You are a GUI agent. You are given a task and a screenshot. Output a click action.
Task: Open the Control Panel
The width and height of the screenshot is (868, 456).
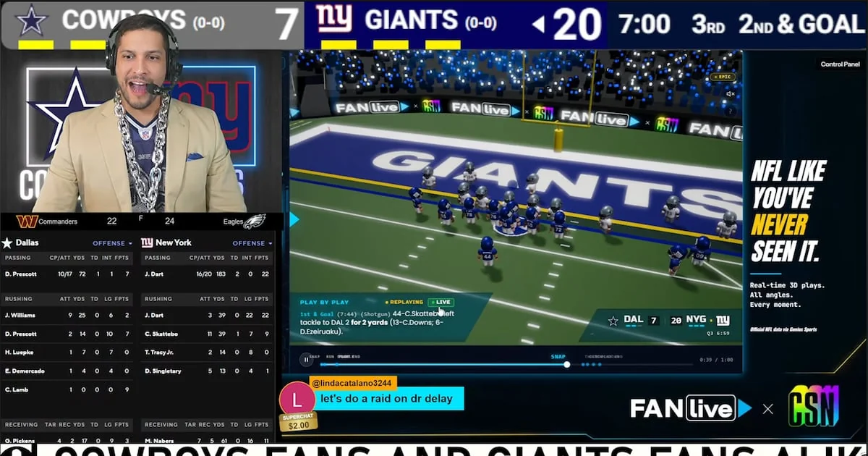[x=840, y=64]
